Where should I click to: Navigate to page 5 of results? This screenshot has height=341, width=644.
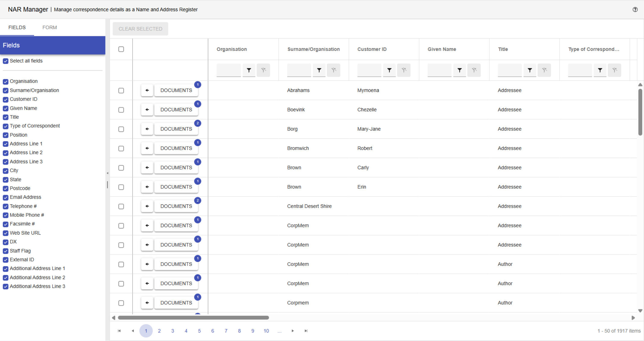coord(199,331)
